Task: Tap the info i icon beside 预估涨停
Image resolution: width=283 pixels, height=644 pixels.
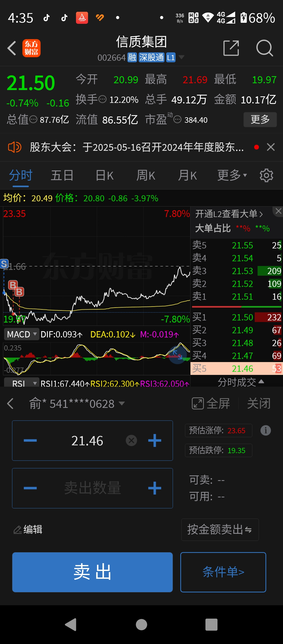Action: click(x=266, y=430)
